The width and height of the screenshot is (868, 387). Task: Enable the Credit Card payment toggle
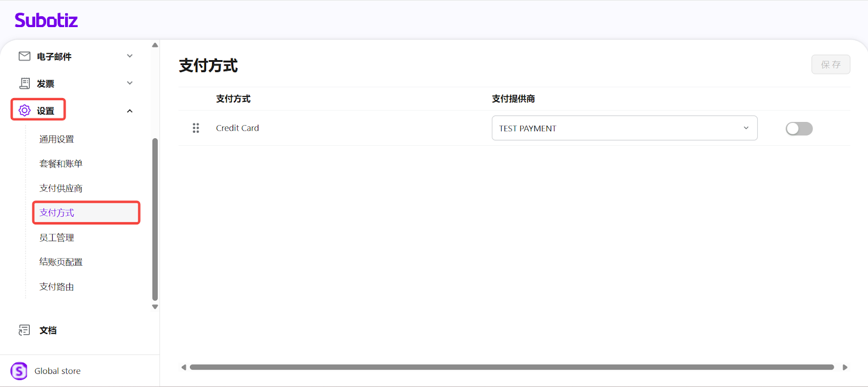799,128
